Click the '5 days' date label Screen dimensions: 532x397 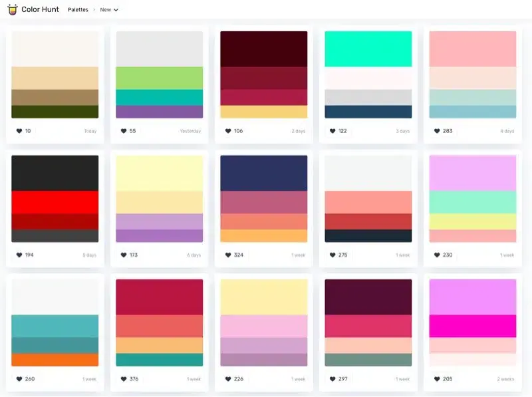(x=90, y=255)
